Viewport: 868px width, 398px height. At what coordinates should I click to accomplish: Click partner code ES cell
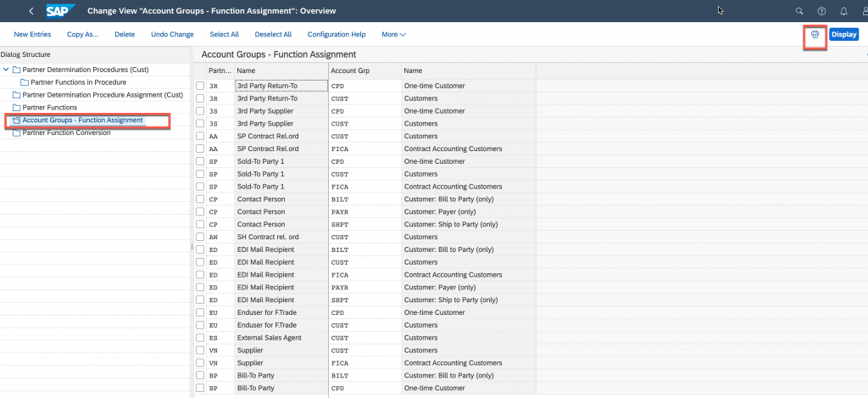tap(220, 338)
